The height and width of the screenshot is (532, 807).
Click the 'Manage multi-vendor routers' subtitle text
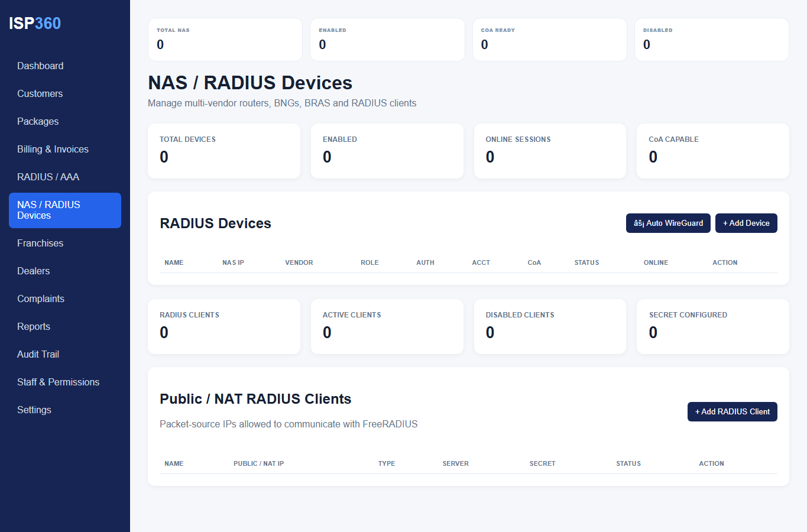click(282, 103)
